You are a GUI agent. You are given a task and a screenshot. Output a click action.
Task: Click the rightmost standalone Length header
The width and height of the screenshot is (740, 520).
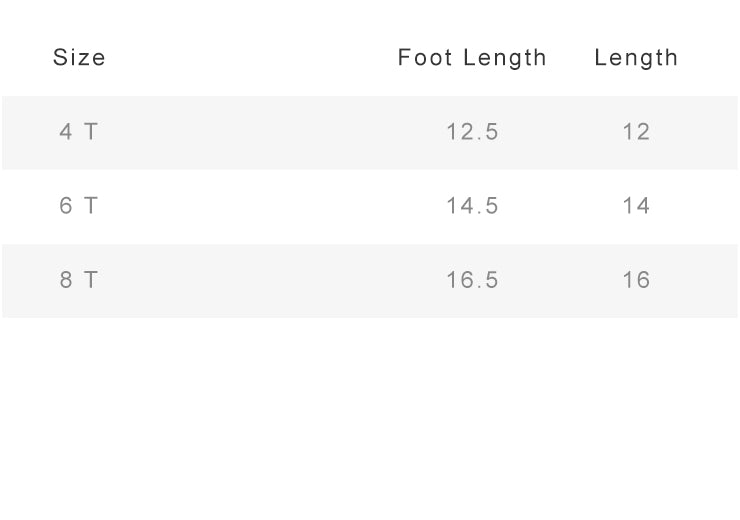coord(636,58)
